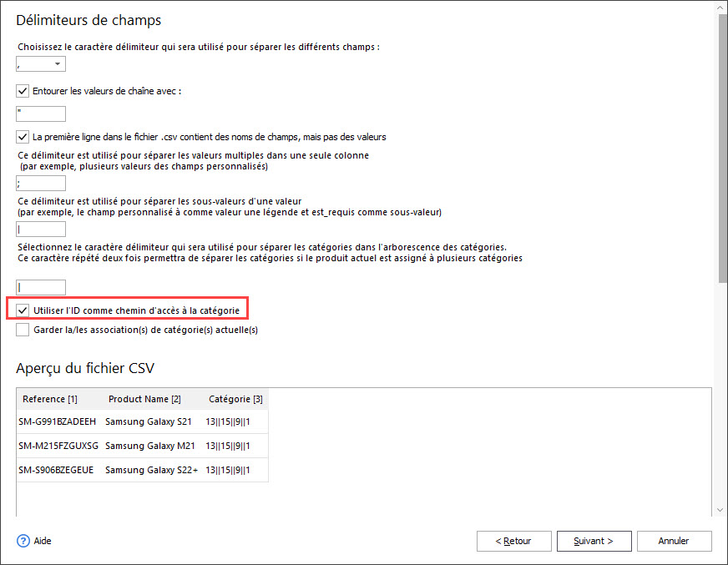Screen dimensions: 728x565
Task: Select the 'Samsung Galaxy M21' cell
Action: point(150,446)
